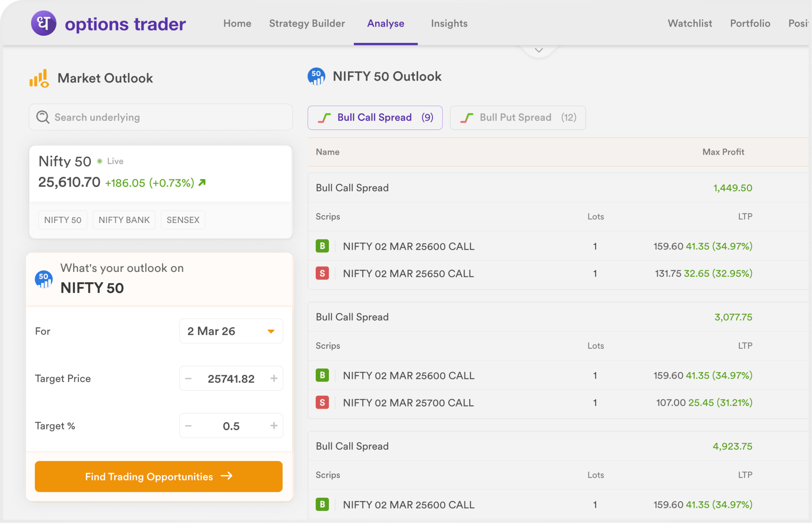
Task: Increase Target Price with plus button
Action: point(274,378)
